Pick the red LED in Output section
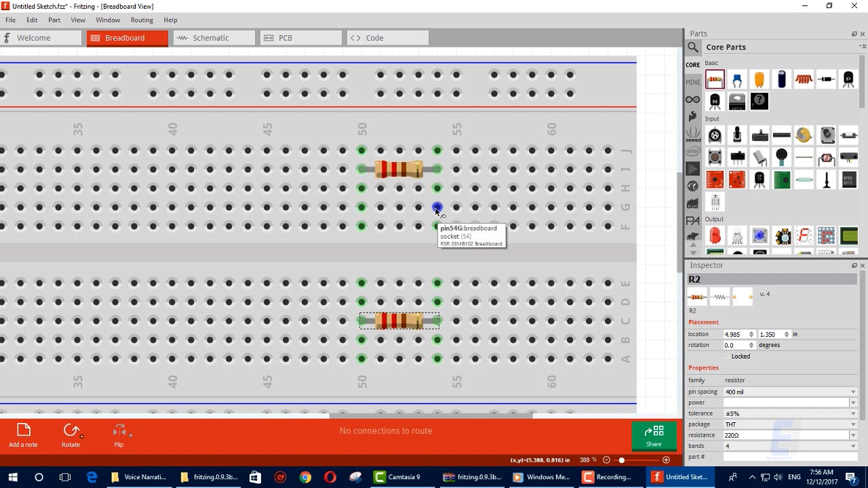 pyautogui.click(x=715, y=235)
